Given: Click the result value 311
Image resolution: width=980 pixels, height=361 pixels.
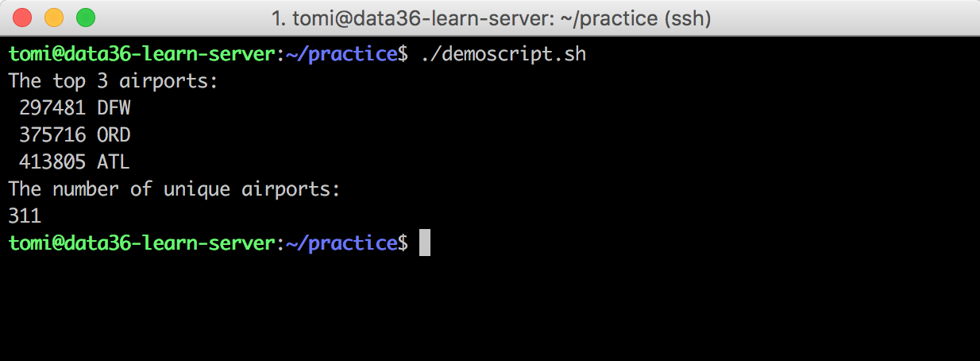Looking at the screenshot, I should point(25,215).
